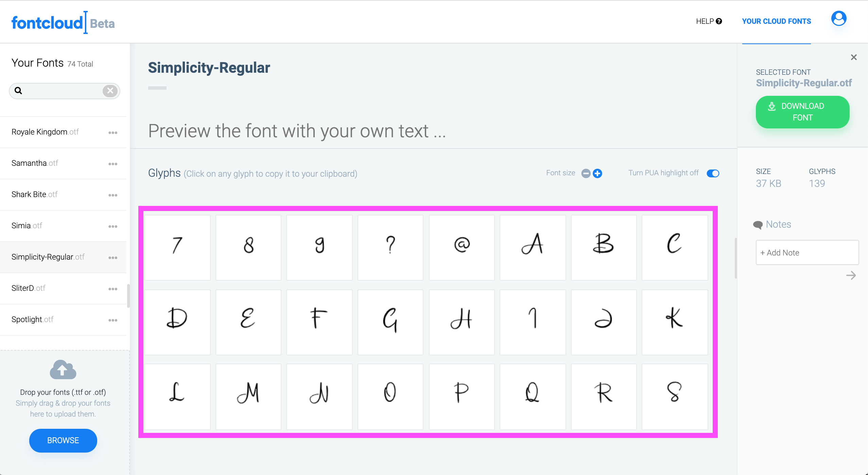Image resolution: width=868 pixels, height=475 pixels.
Task: Click the Browse button to upload
Action: pos(63,440)
